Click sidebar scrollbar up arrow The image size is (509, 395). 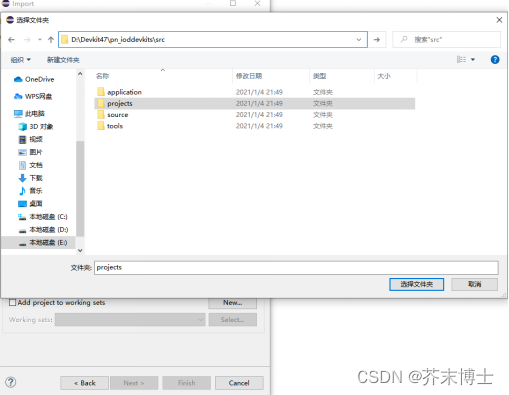coord(80,74)
